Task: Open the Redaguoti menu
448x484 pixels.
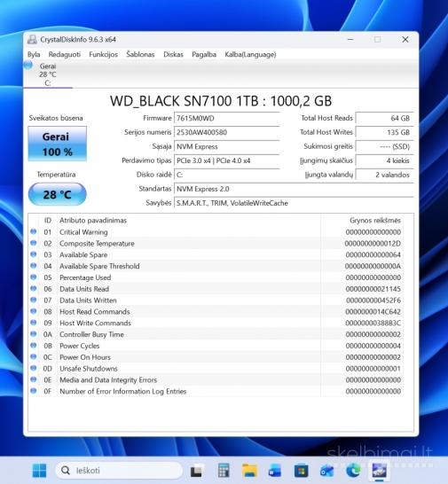Action: coord(64,55)
